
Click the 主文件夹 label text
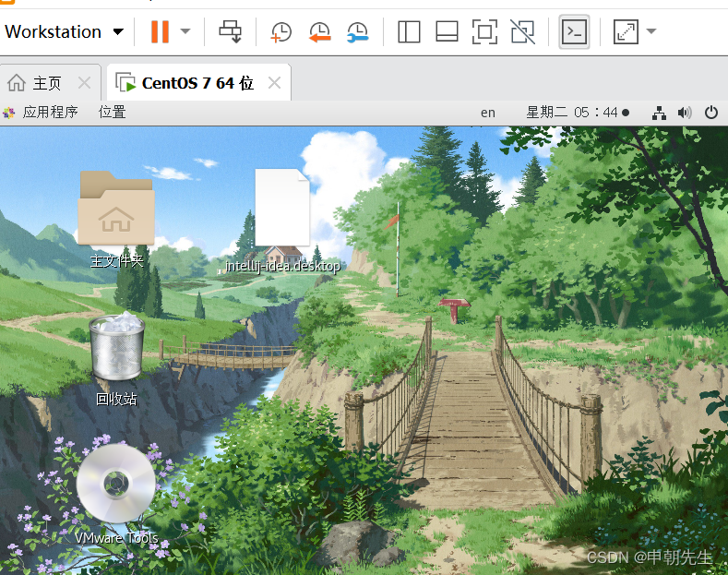pos(116,261)
